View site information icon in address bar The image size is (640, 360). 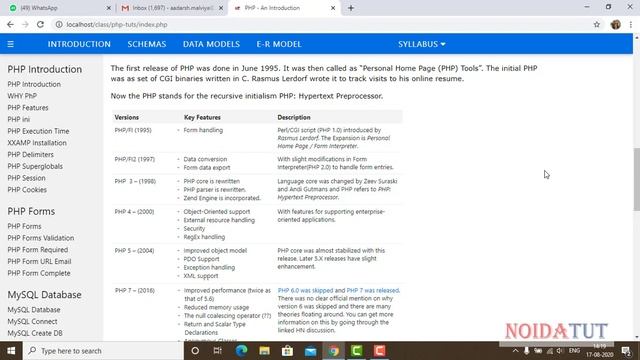(x=59, y=24)
